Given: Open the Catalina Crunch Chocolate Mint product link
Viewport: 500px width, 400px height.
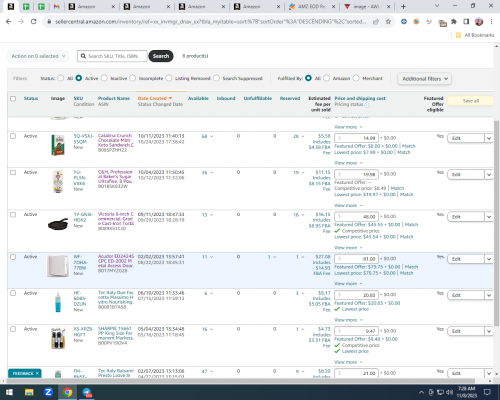Looking at the screenshot, I should tap(116, 140).
